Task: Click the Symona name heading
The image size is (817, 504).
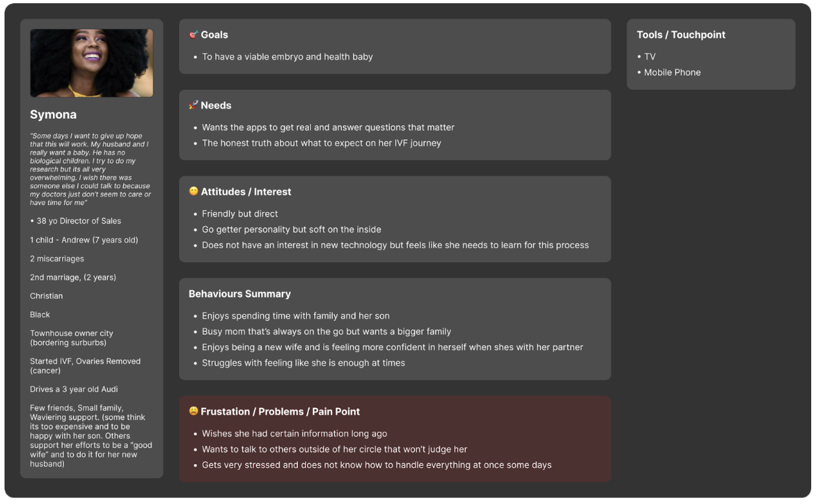Action: pyautogui.click(x=53, y=114)
